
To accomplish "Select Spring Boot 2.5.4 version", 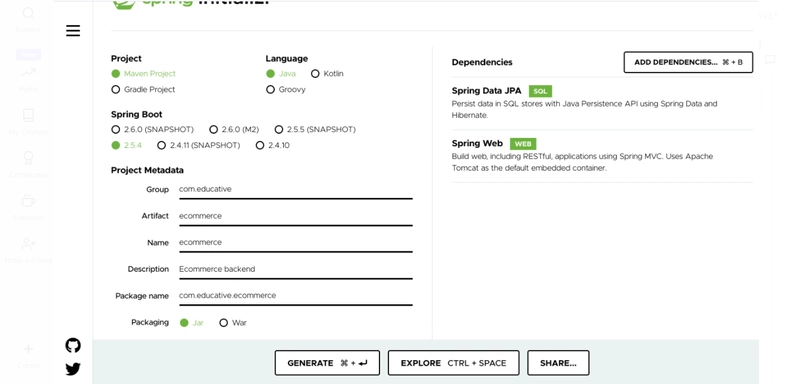I will (x=116, y=145).
